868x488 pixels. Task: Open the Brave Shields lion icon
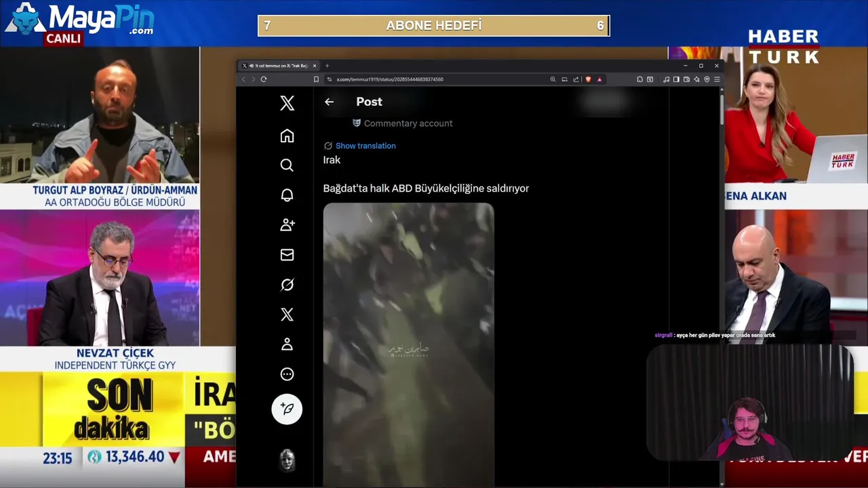(588, 79)
